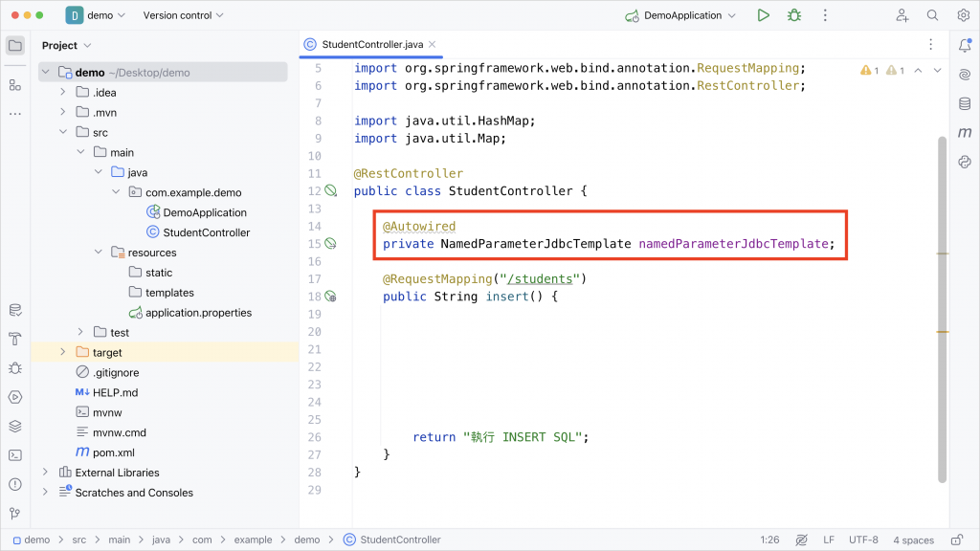
Task: Open the Services play-circle tool window
Action: [15, 397]
